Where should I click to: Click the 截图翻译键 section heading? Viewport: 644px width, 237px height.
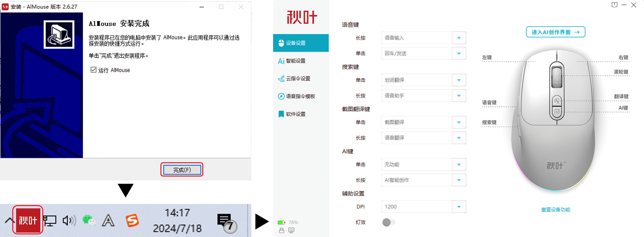(356, 109)
